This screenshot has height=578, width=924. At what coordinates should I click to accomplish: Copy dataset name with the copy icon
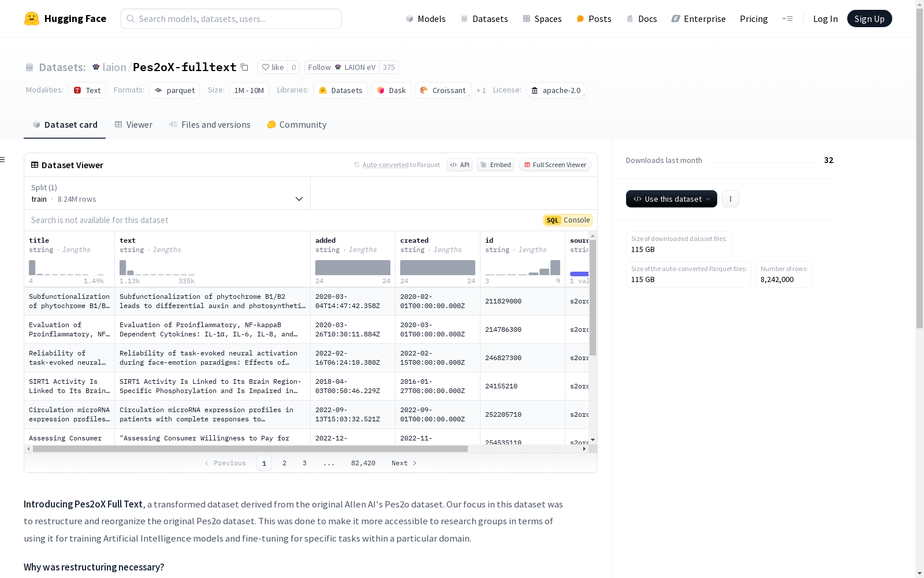point(244,67)
